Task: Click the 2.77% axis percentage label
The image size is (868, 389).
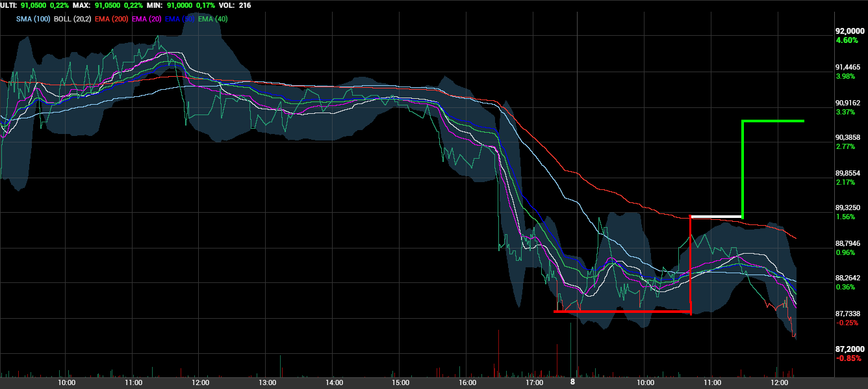Action: pyautogui.click(x=846, y=147)
